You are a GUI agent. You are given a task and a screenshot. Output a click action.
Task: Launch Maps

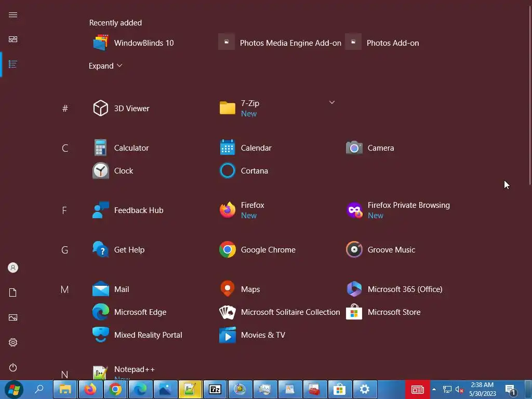pos(240,289)
